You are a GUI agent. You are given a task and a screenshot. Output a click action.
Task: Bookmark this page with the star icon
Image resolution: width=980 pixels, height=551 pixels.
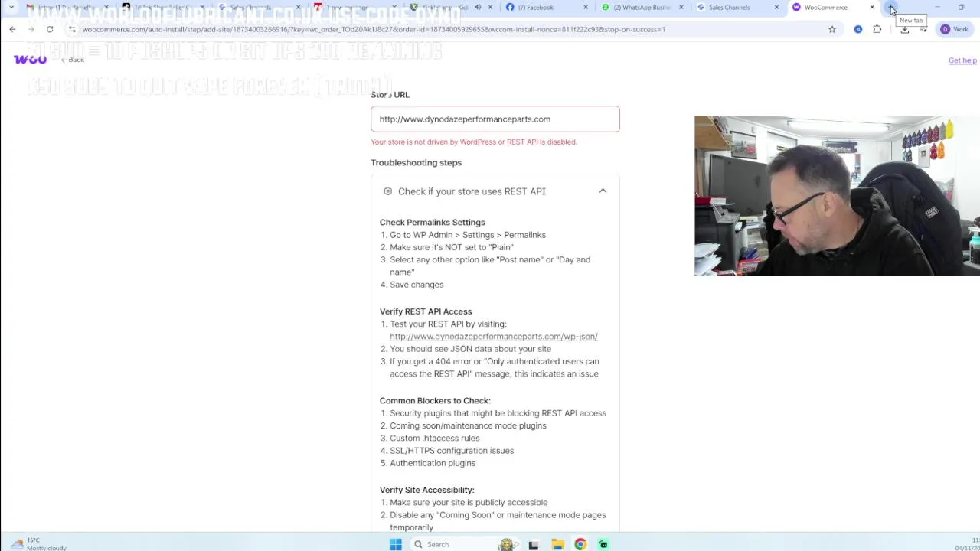point(832,29)
